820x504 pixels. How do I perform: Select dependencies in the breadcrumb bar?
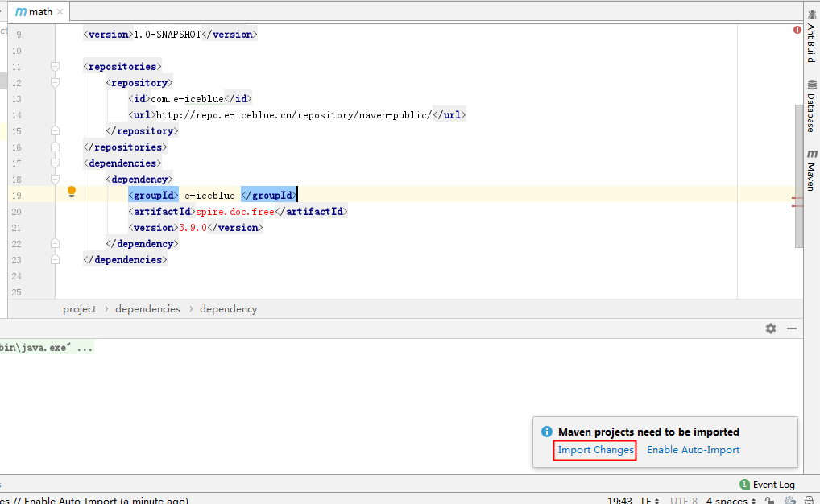click(x=147, y=309)
